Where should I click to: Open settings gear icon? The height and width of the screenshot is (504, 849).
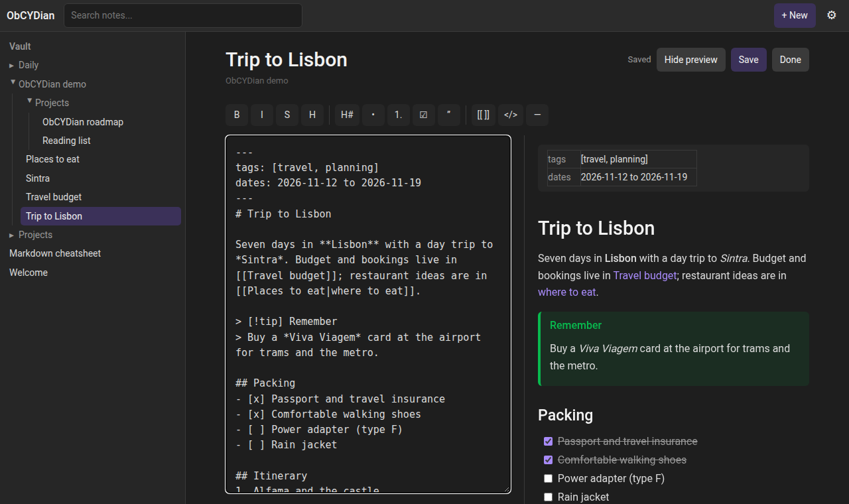coord(832,15)
